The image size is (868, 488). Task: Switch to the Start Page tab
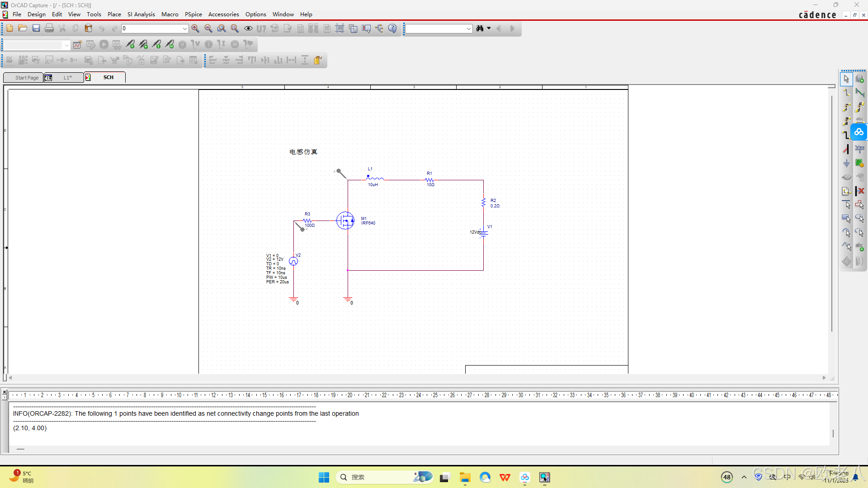point(27,78)
